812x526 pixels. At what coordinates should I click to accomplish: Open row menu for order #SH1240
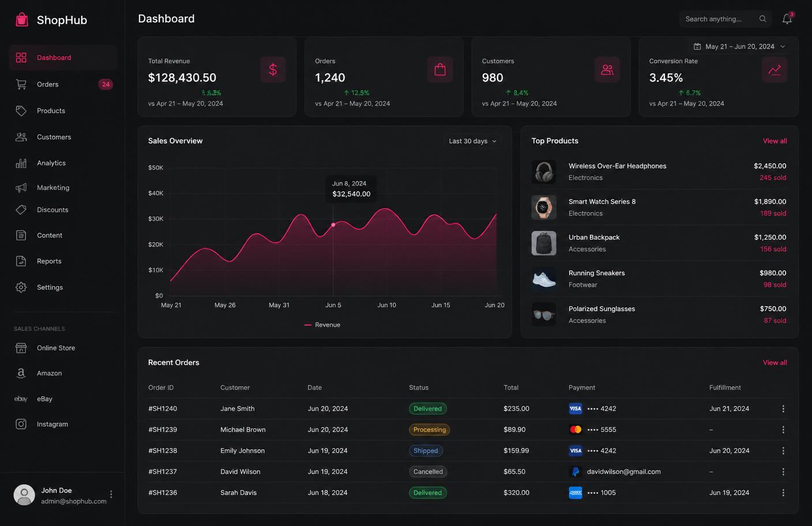click(x=783, y=409)
